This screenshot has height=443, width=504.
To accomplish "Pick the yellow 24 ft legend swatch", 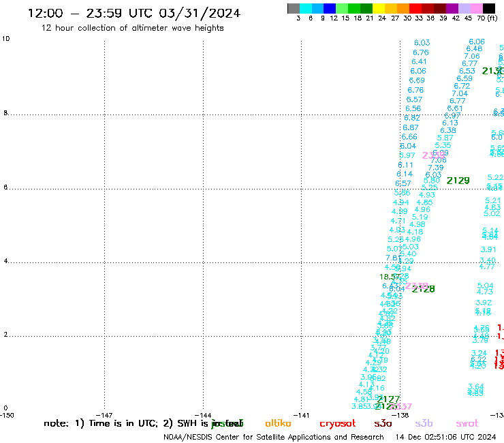I will click(379, 8).
